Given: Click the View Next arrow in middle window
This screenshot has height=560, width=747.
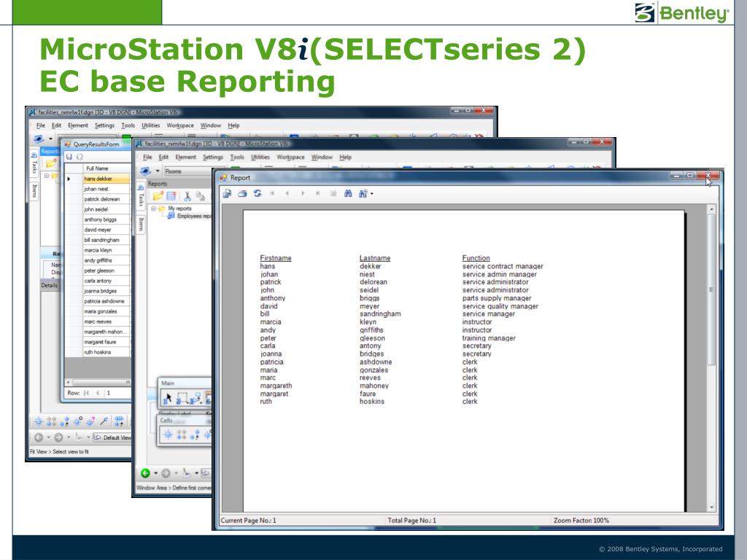Looking at the screenshot, I should (166, 472).
